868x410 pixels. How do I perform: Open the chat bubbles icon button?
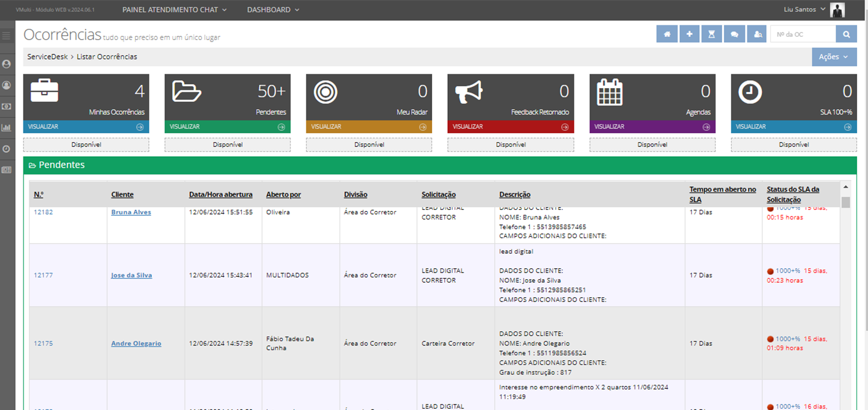(734, 34)
